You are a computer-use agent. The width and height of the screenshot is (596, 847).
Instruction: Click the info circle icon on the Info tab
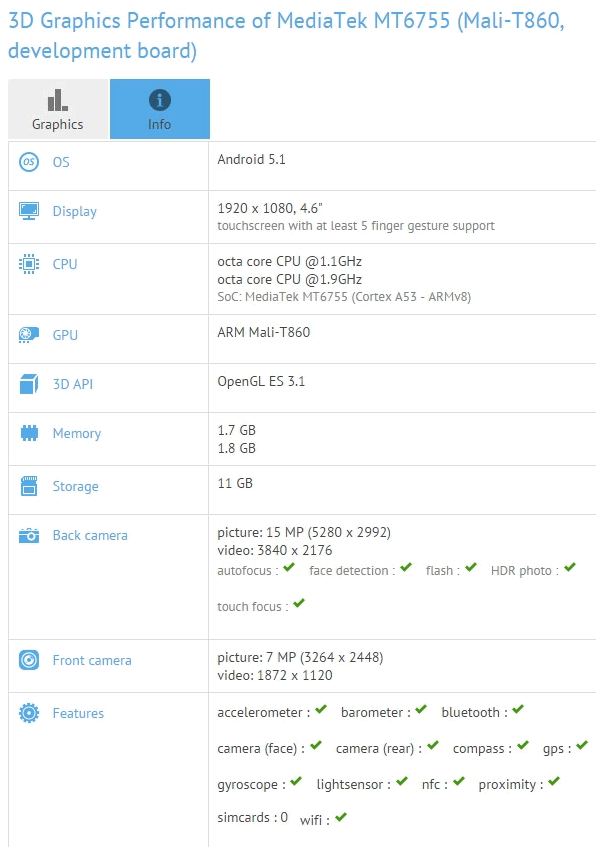point(159,100)
